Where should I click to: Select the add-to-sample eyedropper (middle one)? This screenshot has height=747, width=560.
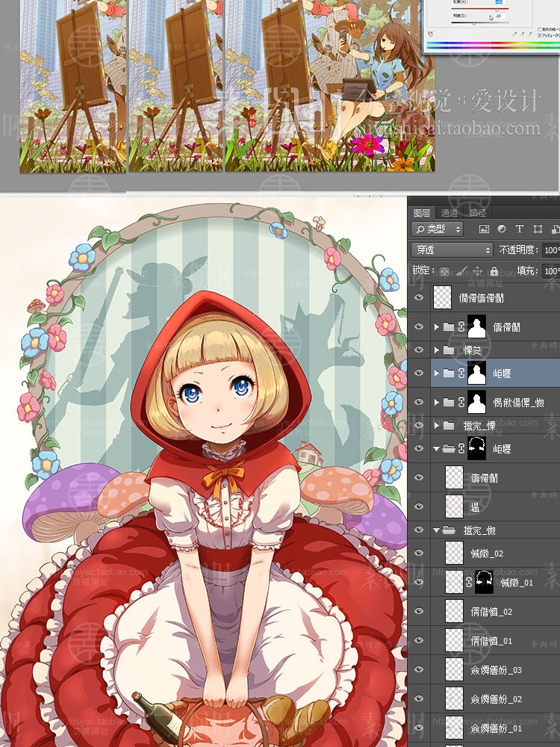click(x=523, y=34)
